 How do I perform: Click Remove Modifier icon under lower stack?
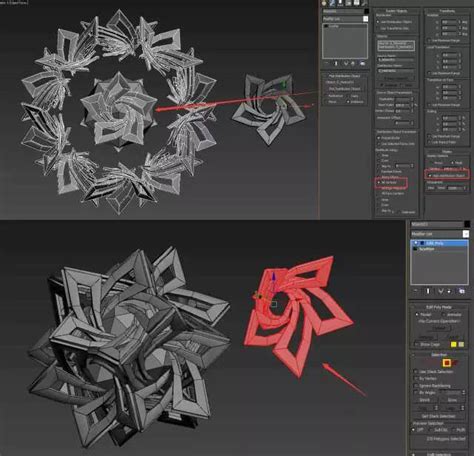(x=449, y=291)
